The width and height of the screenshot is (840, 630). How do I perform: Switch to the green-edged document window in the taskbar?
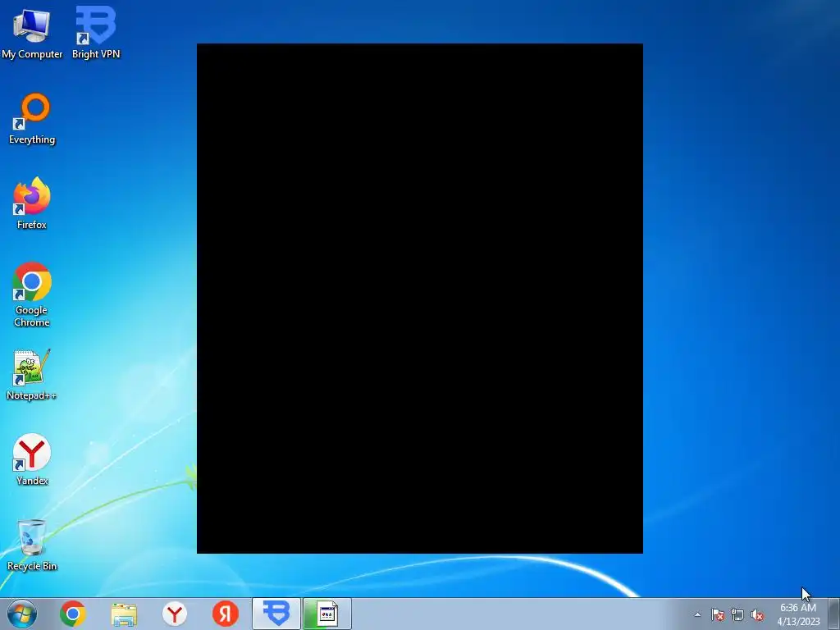pyautogui.click(x=327, y=614)
